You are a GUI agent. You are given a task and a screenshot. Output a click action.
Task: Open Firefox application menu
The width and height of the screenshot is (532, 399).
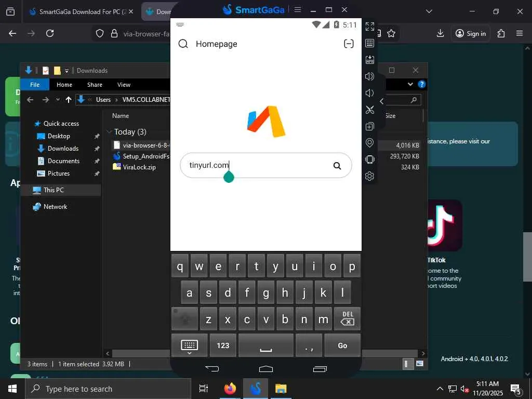[519, 33]
